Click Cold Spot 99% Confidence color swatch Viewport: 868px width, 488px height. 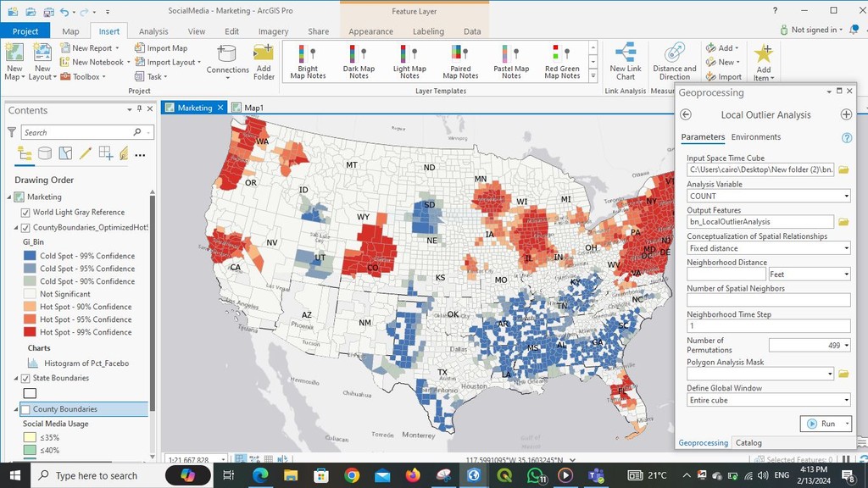pos(30,256)
